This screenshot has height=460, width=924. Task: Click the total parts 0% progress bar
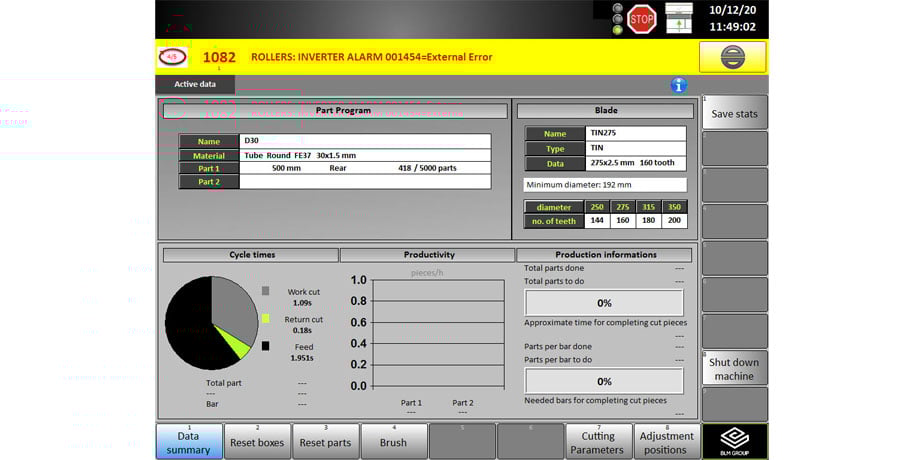click(x=604, y=303)
